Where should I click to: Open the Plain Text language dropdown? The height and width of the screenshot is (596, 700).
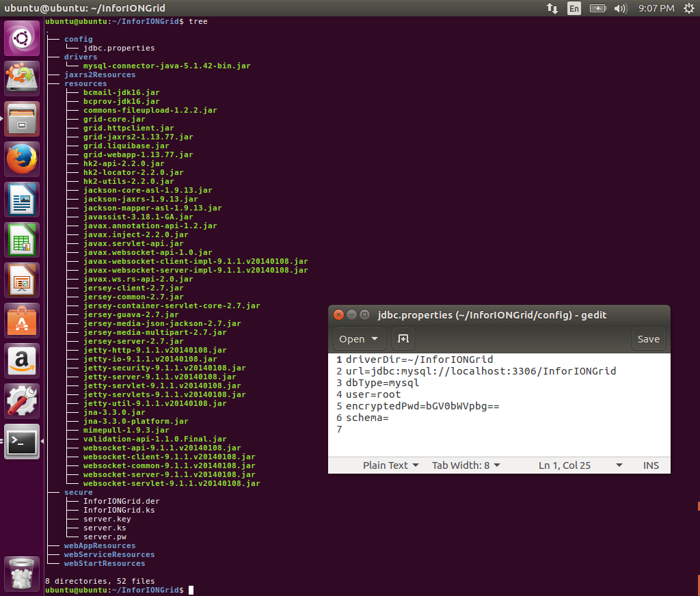coord(390,465)
